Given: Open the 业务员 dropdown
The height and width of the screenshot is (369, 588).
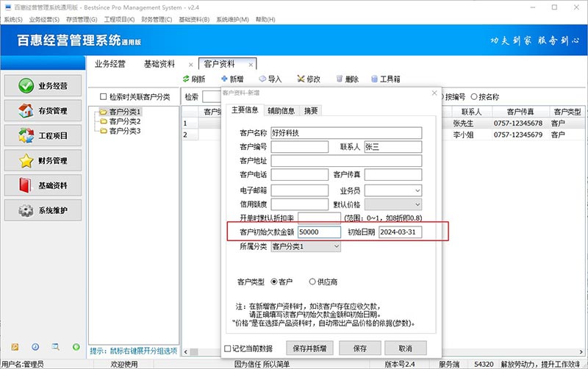Looking at the screenshot, I should point(417,190).
